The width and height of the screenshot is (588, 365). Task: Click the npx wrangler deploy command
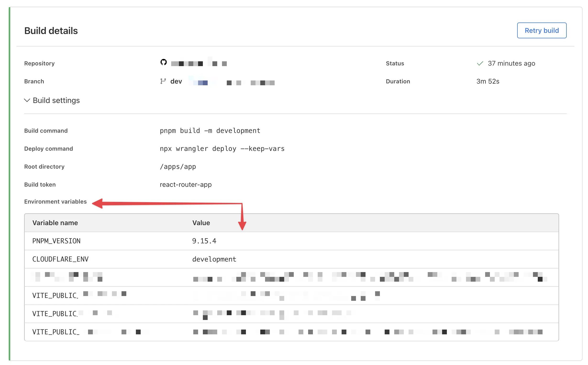[222, 149]
